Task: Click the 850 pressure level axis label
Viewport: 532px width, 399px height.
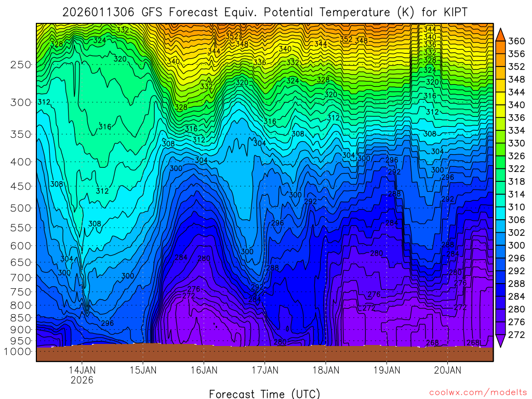Action: pyautogui.click(x=21, y=318)
